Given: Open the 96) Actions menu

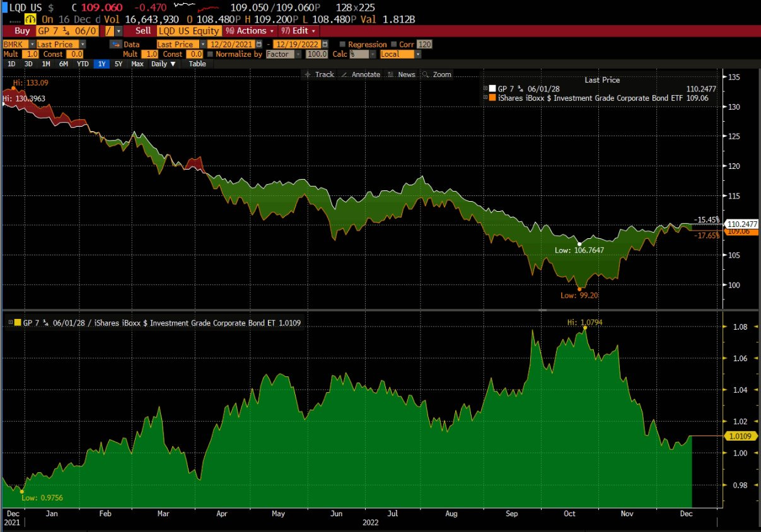Looking at the screenshot, I should pos(250,30).
